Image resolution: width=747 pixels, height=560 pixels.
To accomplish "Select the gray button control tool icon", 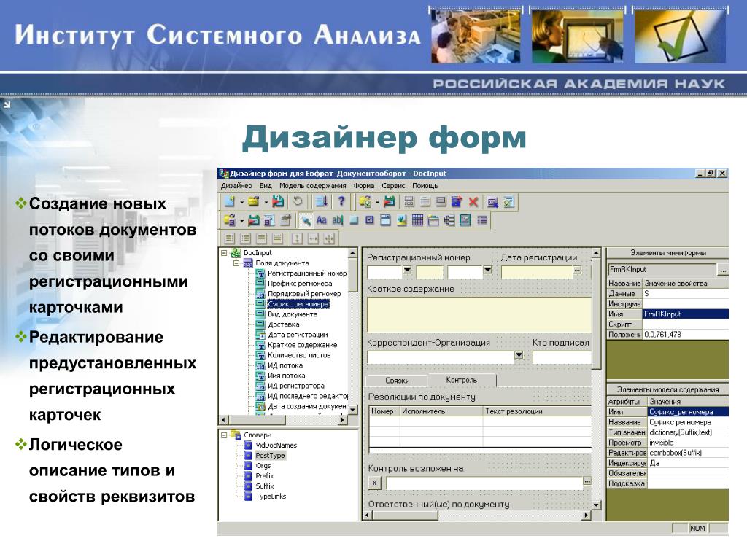I will click(x=354, y=220).
